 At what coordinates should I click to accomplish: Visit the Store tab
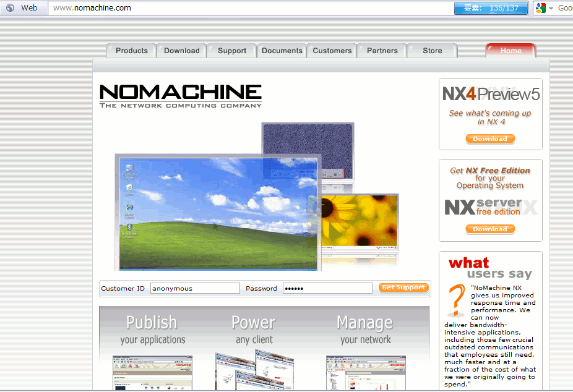click(433, 51)
